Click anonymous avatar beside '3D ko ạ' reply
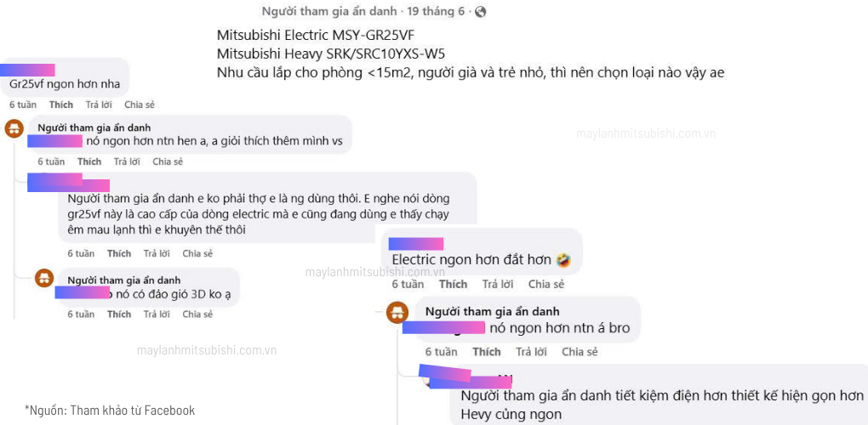This screenshot has width=868, height=425. pyautogui.click(x=43, y=277)
